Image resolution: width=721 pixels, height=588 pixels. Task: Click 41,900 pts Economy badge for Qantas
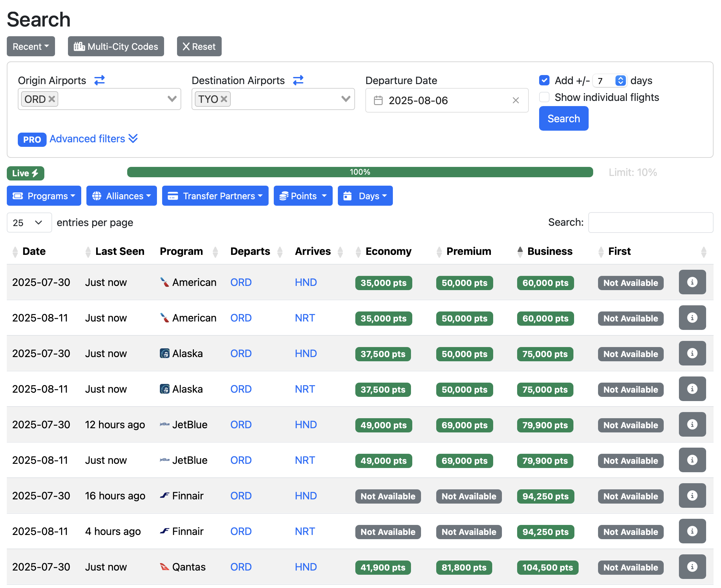383,568
